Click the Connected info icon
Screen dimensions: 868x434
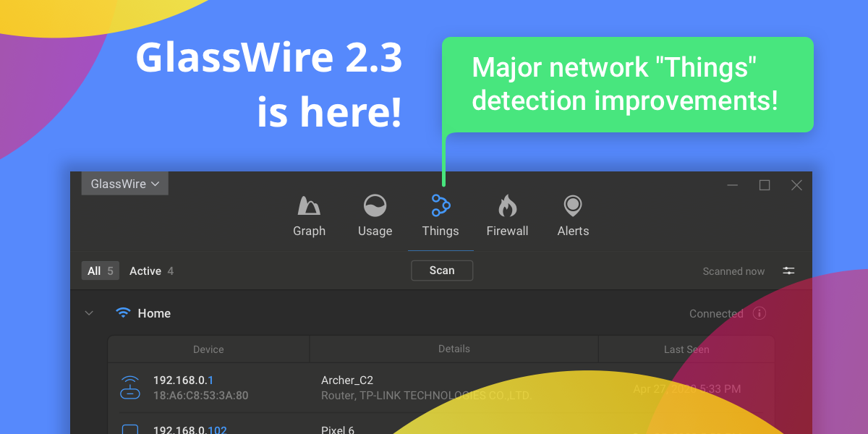click(759, 313)
